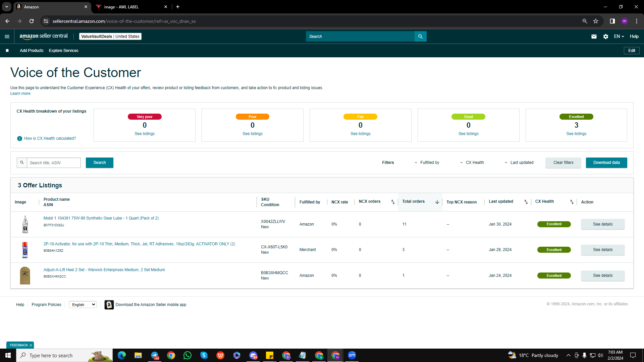Open WhatsApp from the taskbar
Viewport: 644px width, 362px height.
point(187,355)
